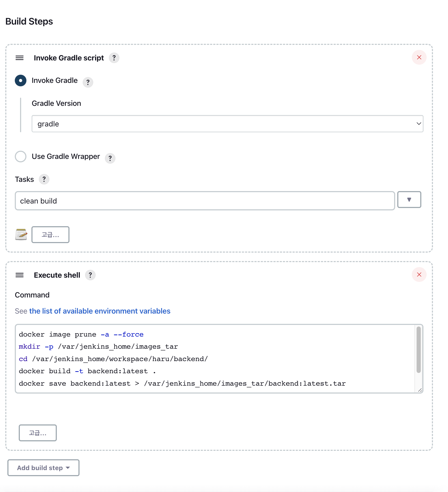
Task: Select the Invoke Gradle radio button
Action: [x=21, y=81]
